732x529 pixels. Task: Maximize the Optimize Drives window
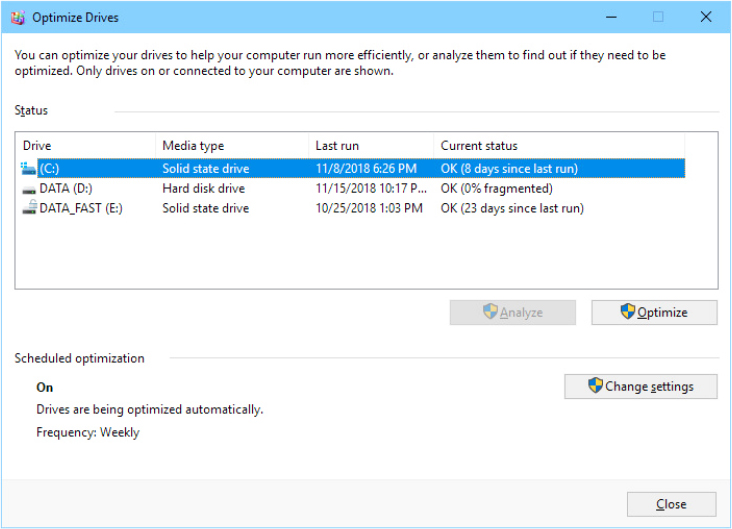[x=658, y=17]
